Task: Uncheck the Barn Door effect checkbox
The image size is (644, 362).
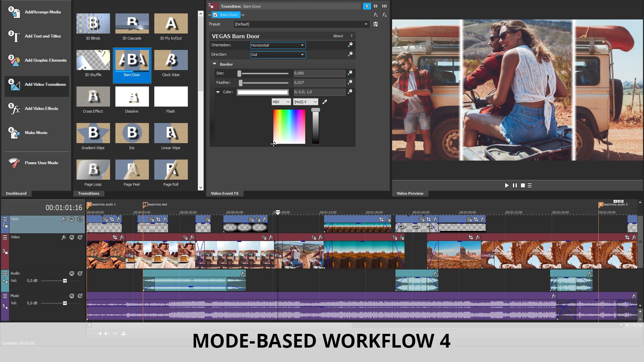Action: point(215,15)
